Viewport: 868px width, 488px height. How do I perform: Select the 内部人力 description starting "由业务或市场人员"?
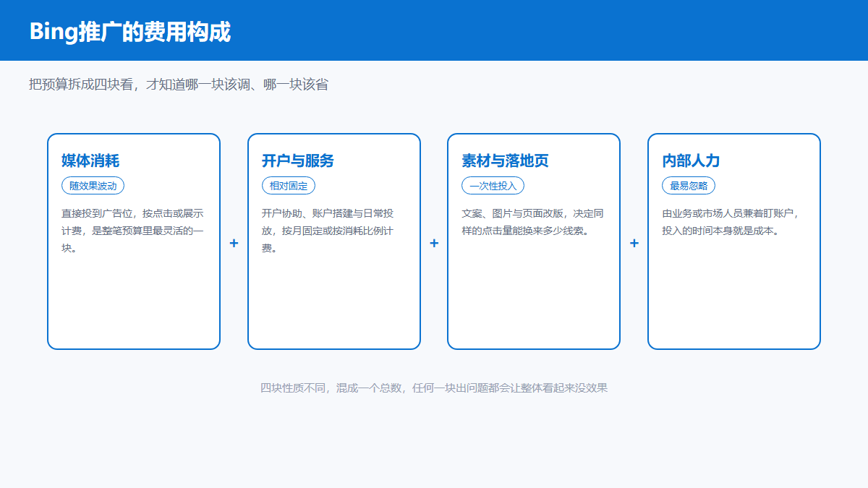[730, 222]
